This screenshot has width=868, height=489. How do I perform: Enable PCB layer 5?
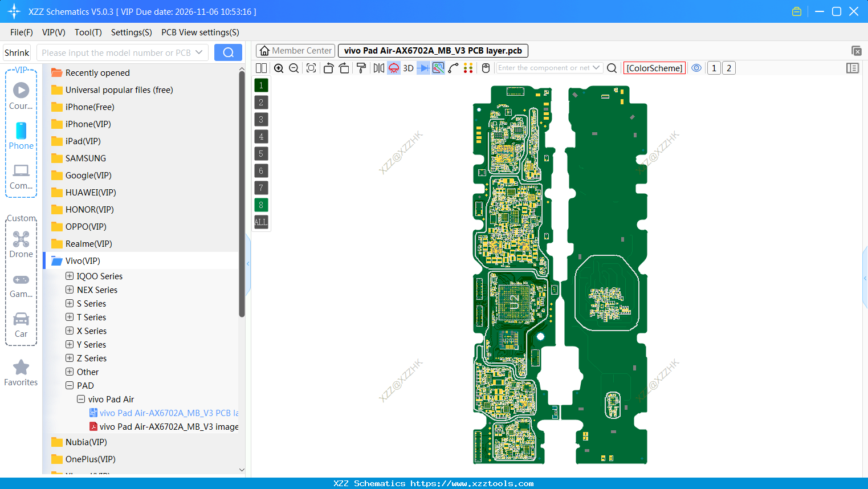(x=260, y=153)
